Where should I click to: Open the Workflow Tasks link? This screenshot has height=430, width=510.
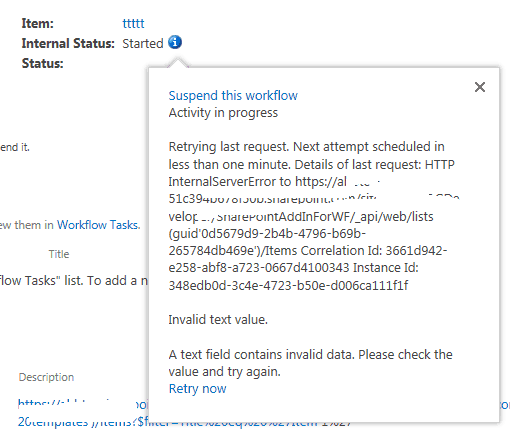(x=99, y=225)
